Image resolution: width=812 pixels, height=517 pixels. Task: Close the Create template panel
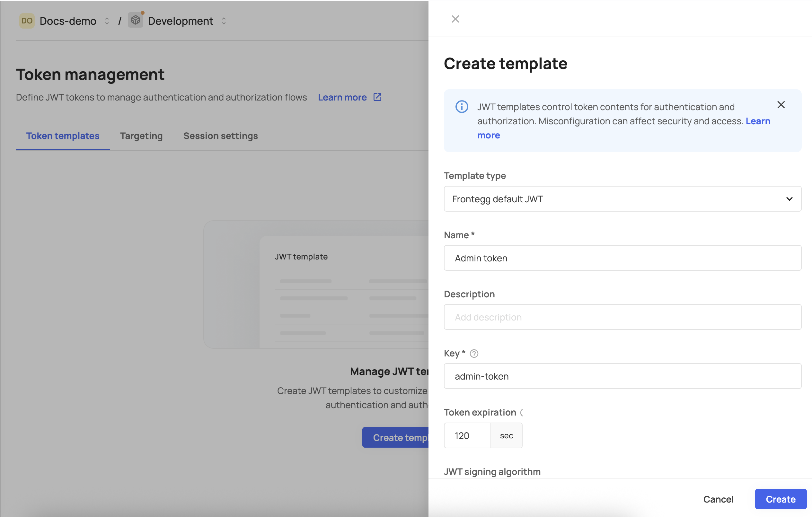(455, 19)
